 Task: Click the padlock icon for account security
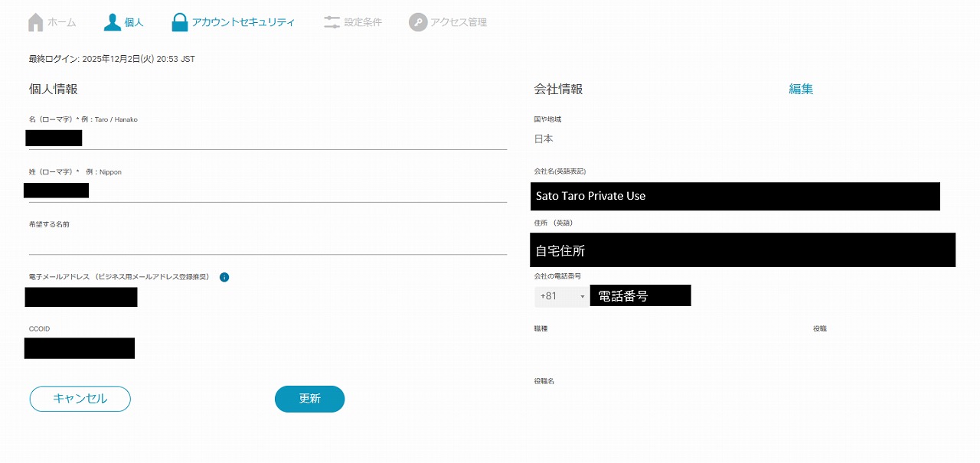pos(180,22)
